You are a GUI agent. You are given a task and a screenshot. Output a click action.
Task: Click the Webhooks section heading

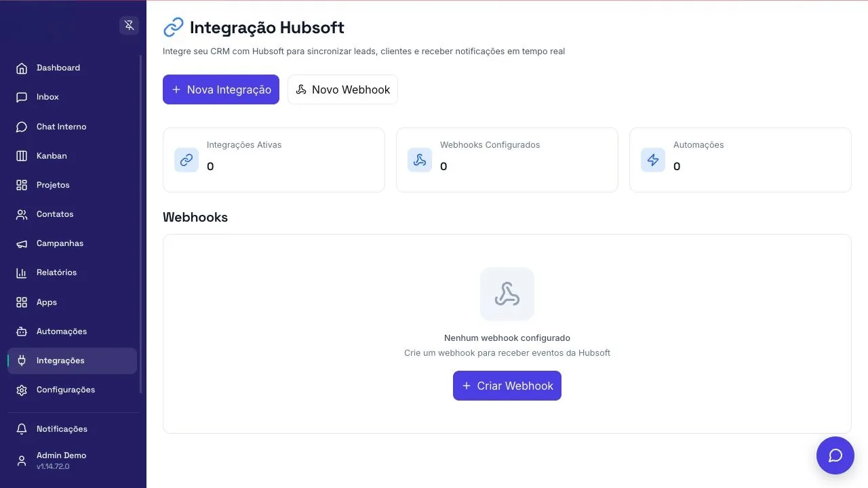pos(195,218)
